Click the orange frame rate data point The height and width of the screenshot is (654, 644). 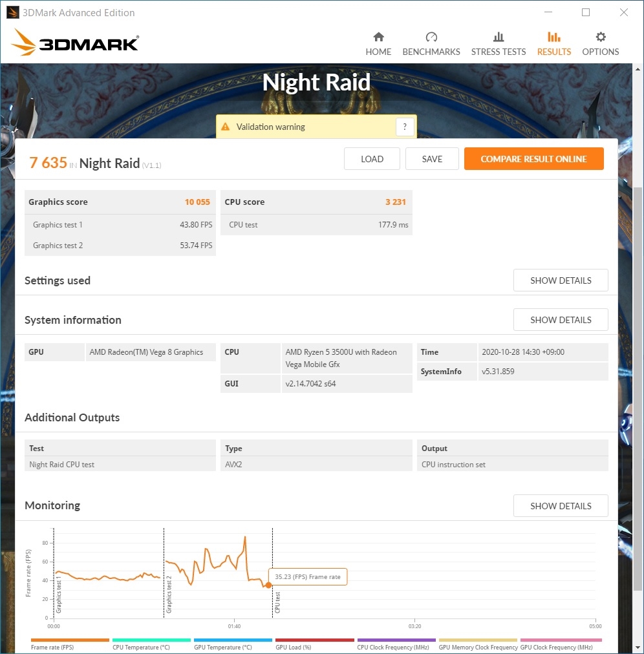(x=268, y=585)
